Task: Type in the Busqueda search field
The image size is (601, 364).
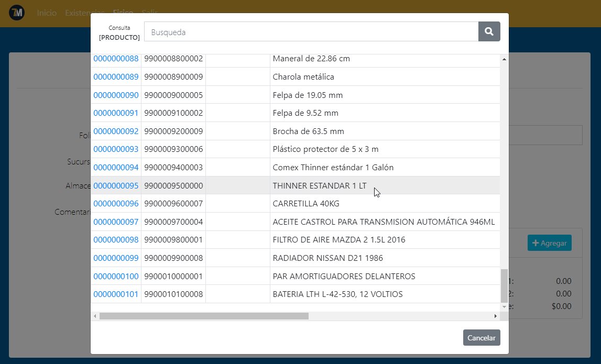Action: pyautogui.click(x=311, y=31)
